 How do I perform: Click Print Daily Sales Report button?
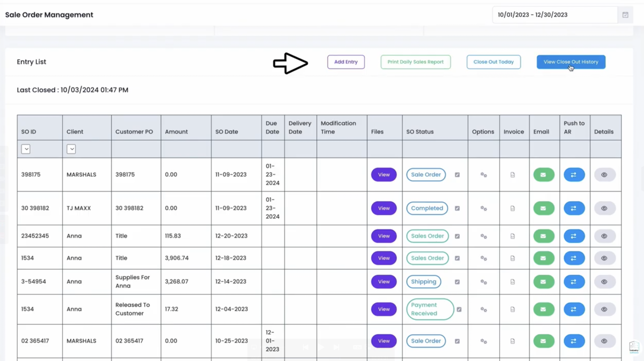tap(416, 62)
